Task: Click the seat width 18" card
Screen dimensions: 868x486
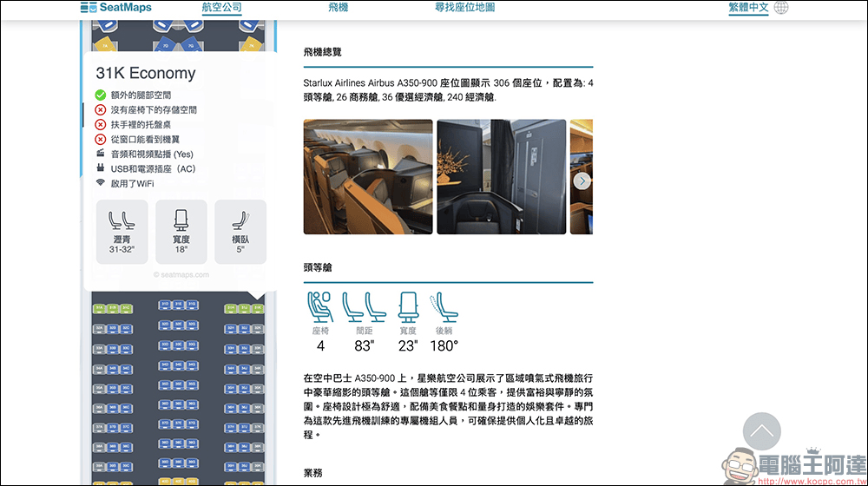Action: (181, 232)
